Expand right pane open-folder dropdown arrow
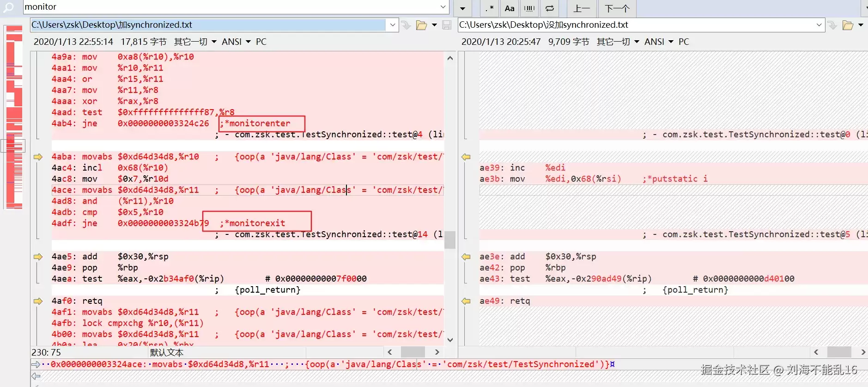This screenshot has height=387, width=868. 861,25
